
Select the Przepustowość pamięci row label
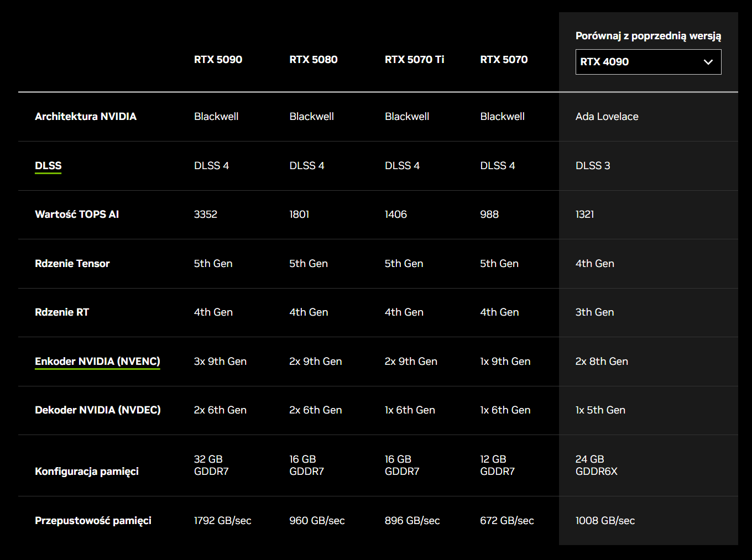[93, 521]
